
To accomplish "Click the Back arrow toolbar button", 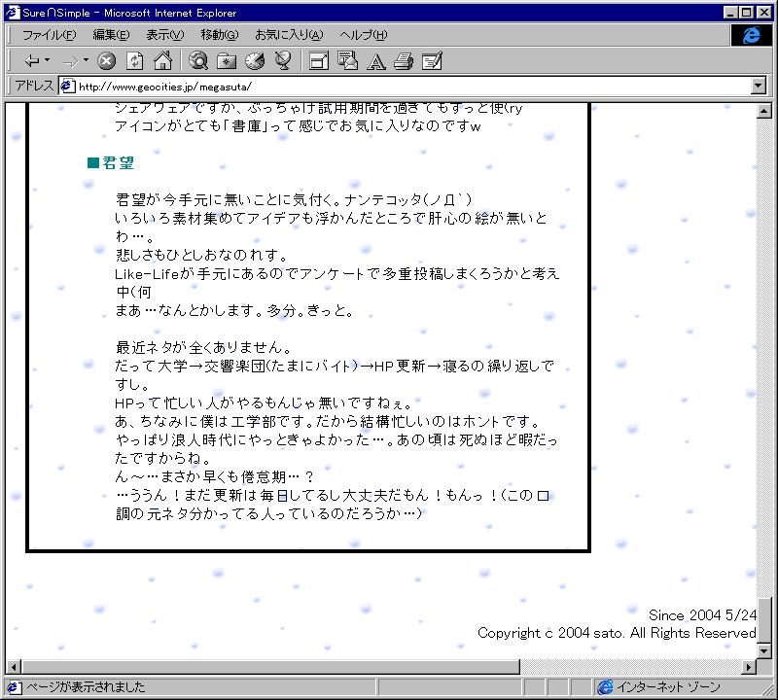I will pos(31,61).
